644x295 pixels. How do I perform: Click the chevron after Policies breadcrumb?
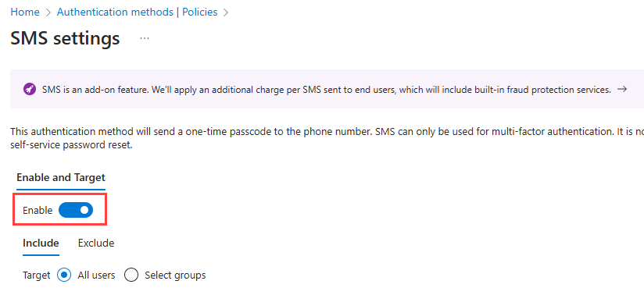(x=225, y=12)
